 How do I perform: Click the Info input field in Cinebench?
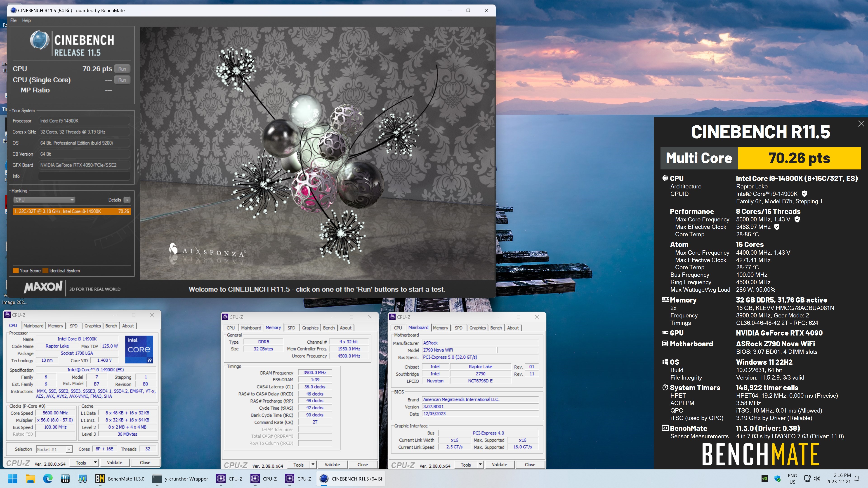coord(84,176)
